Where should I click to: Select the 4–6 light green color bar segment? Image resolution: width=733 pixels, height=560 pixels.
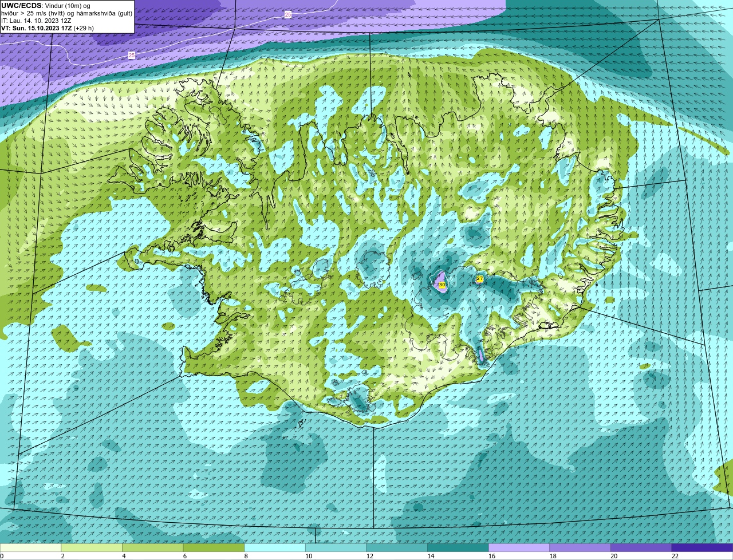pyautogui.click(x=153, y=548)
